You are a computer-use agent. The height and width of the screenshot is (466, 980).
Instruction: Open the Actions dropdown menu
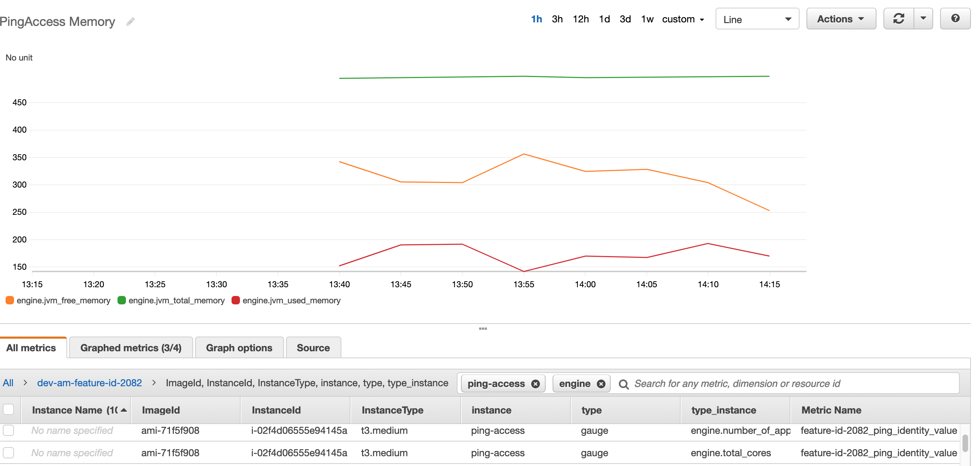point(841,19)
